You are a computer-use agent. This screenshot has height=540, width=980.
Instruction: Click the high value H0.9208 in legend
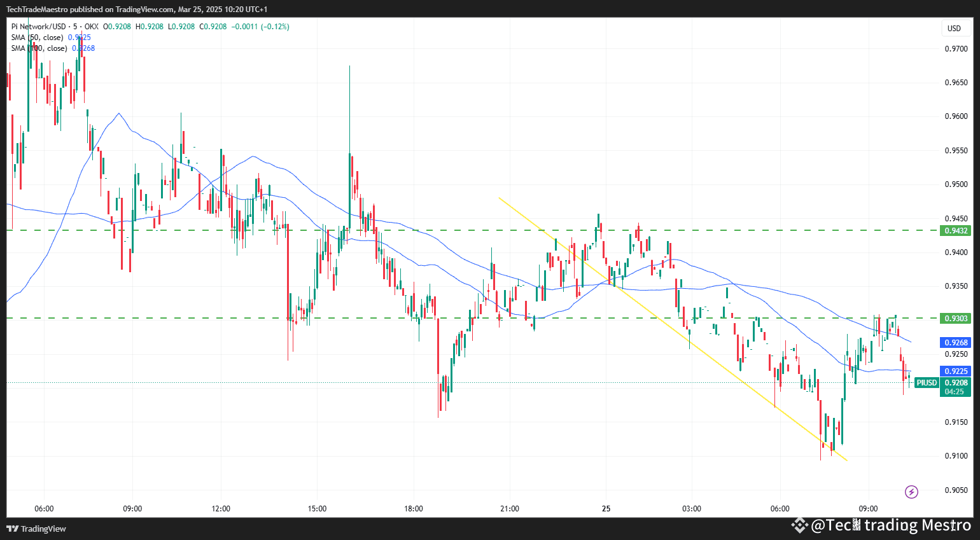click(150, 27)
